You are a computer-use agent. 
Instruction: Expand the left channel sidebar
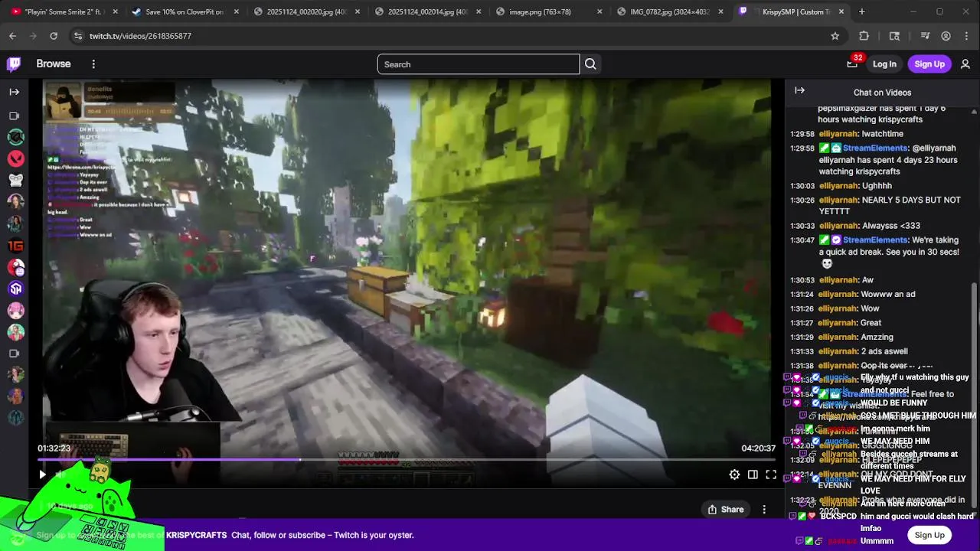click(15, 92)
